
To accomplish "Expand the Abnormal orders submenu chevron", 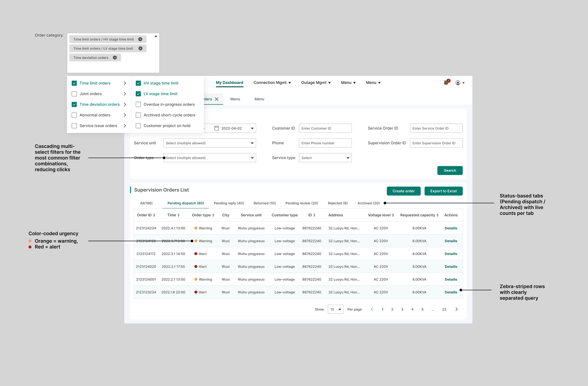I will [125, 115].
